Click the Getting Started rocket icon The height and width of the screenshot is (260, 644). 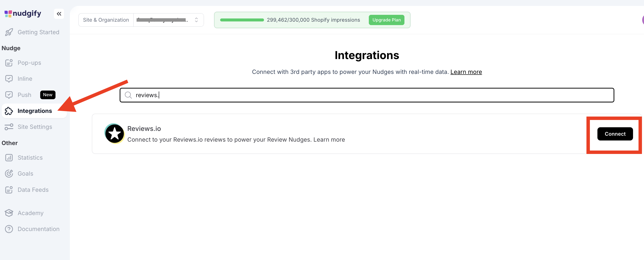[x=9, y=32]
